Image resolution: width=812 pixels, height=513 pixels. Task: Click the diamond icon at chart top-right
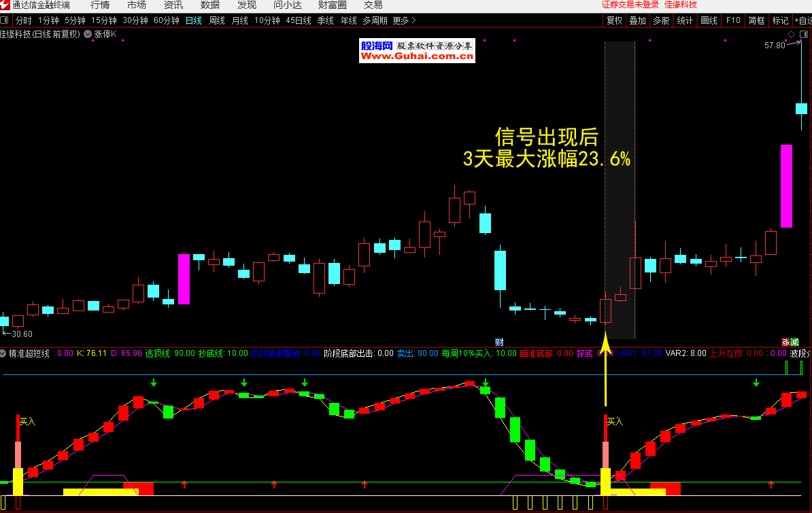791,34
